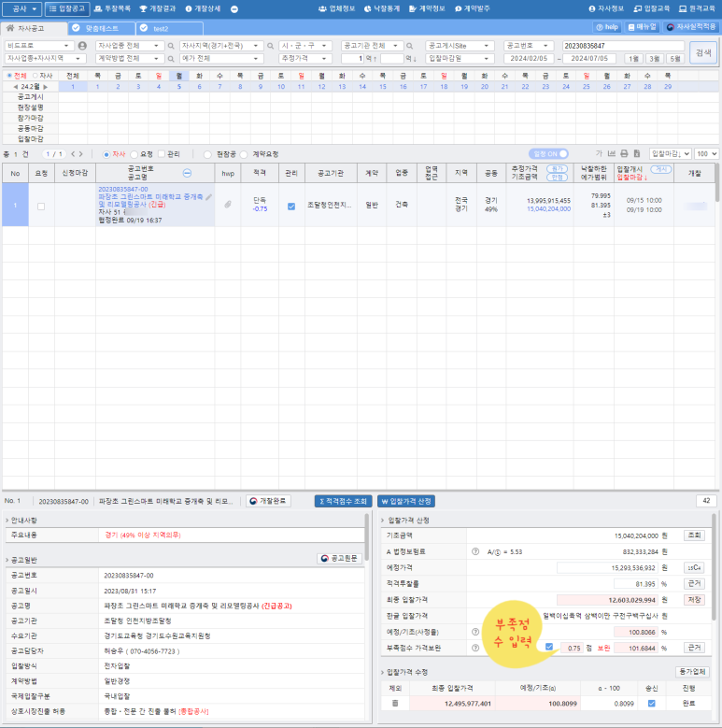The height and width of the screenshot is (728, 722).
Task: Click search icon next to 공고기관 전체
Action: (x=410, y=46)
